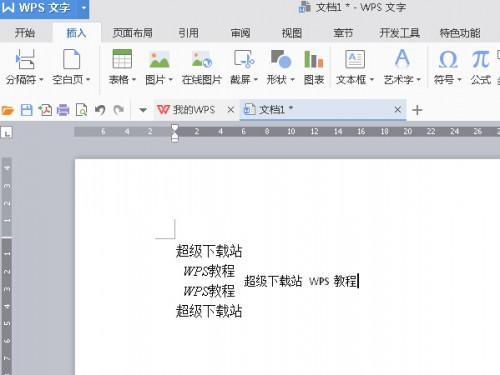500x375 pixels.
Task: Open quick access toolbar customize arrow
Action: point(143,110)
